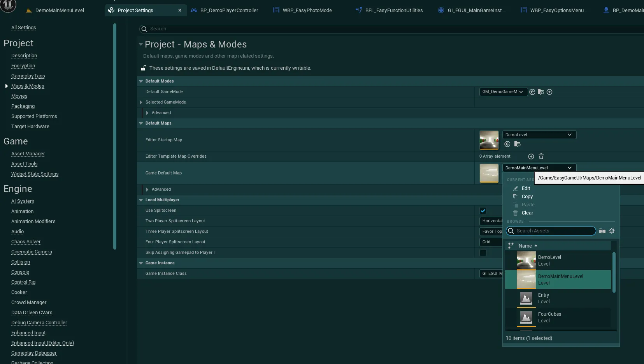The image size is (644, 364).
Task: Open All Settings link
Action: [24, 28]
